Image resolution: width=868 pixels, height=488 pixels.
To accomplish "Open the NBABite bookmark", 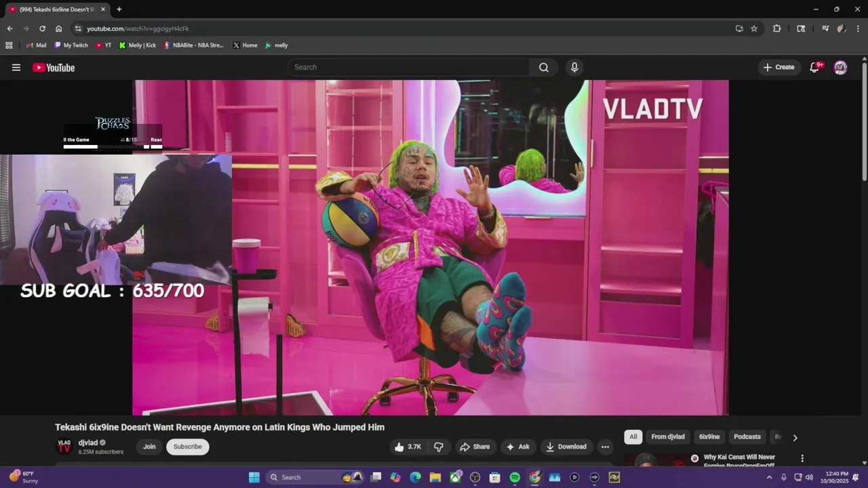I will pos(193,45).
